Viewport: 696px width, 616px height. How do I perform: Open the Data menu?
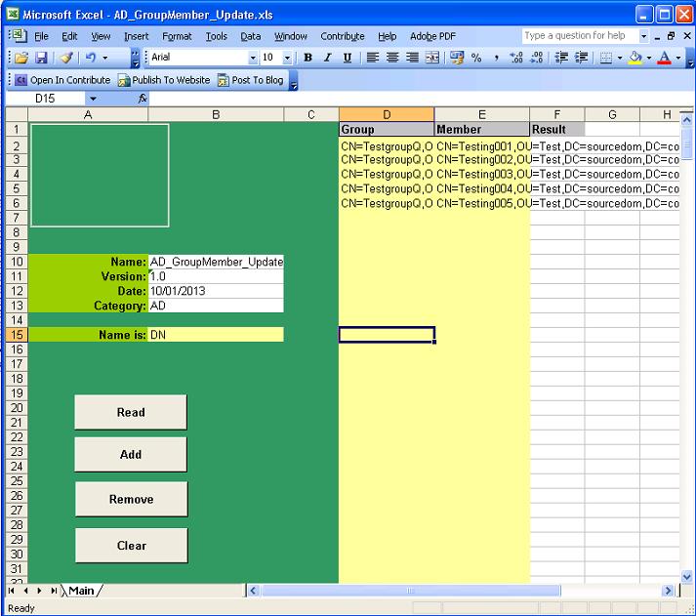[x=251, y=36]
